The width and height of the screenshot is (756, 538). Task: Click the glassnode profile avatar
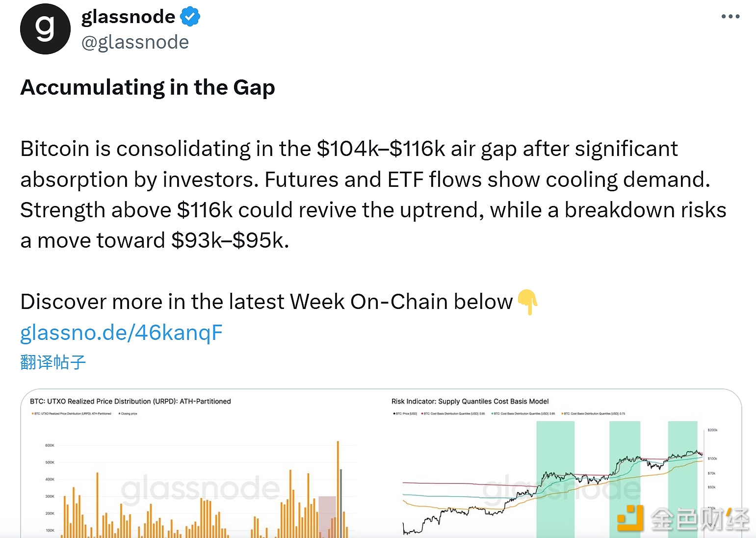pos(45,29)
